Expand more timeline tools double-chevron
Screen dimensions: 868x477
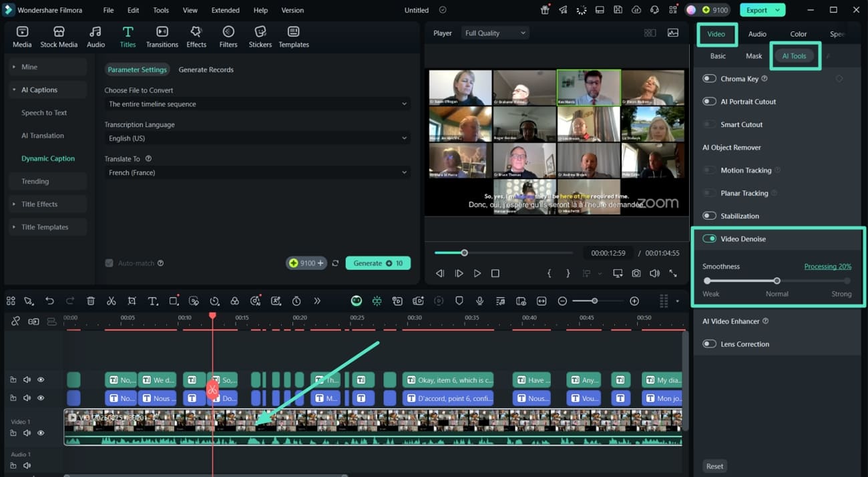click(x=317, y=301)
